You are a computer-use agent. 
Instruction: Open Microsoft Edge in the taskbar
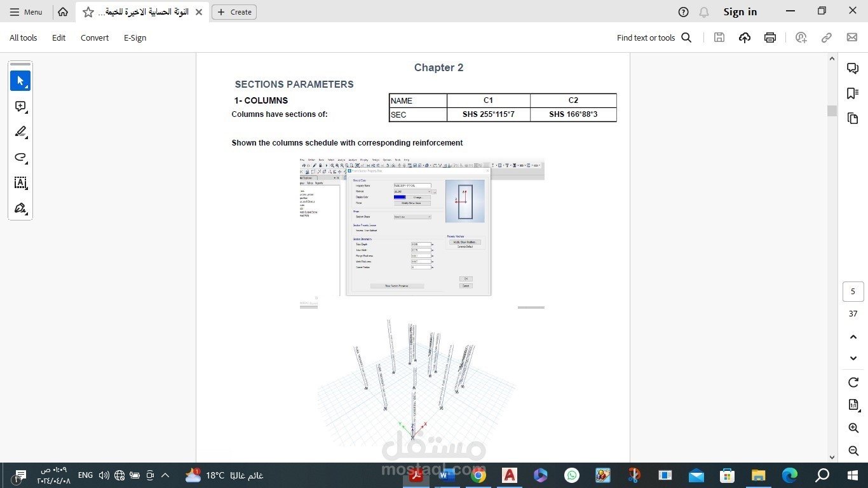pyautogui.click(x=790, y=475)
